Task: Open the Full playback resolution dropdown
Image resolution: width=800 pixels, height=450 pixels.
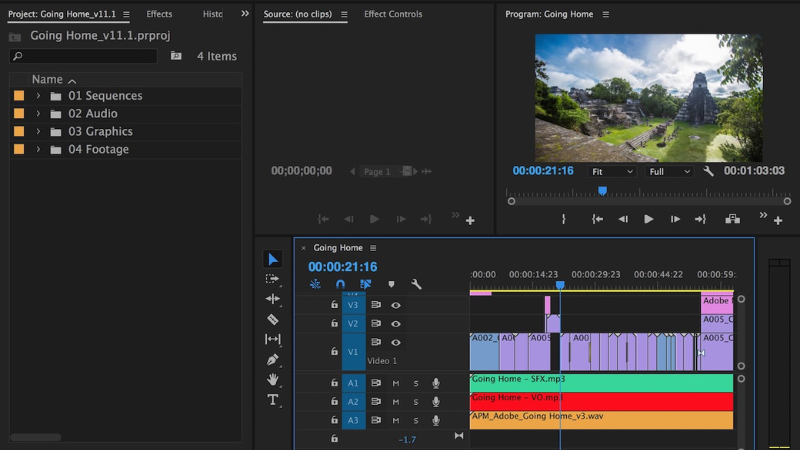Action: 670,171
